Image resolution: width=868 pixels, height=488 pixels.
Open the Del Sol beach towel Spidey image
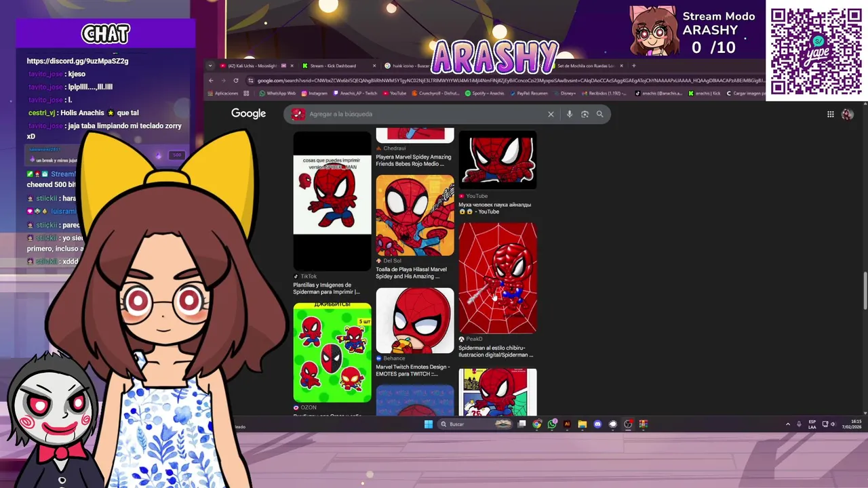[x=415, y=215]
